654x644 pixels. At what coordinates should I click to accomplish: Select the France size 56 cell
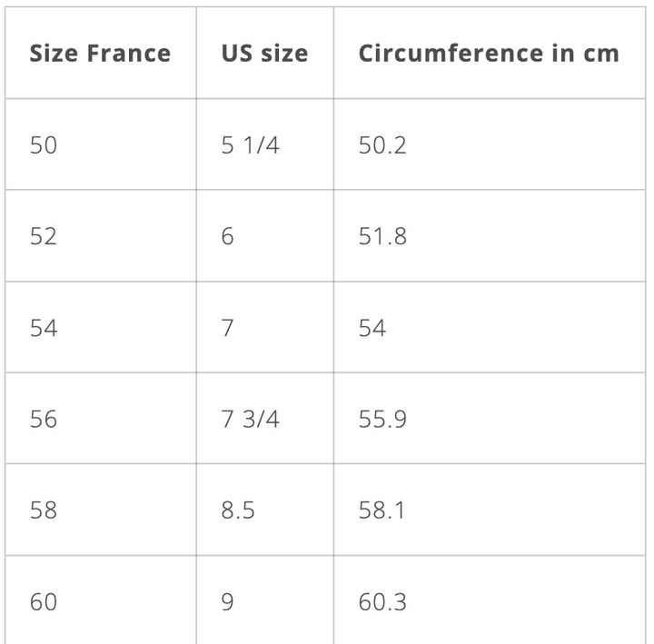click(x=44, y=419)
